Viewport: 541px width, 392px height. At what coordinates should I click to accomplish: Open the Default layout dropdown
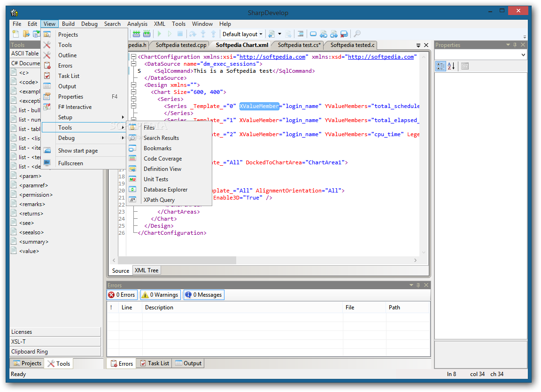click(x=242, y=34)
